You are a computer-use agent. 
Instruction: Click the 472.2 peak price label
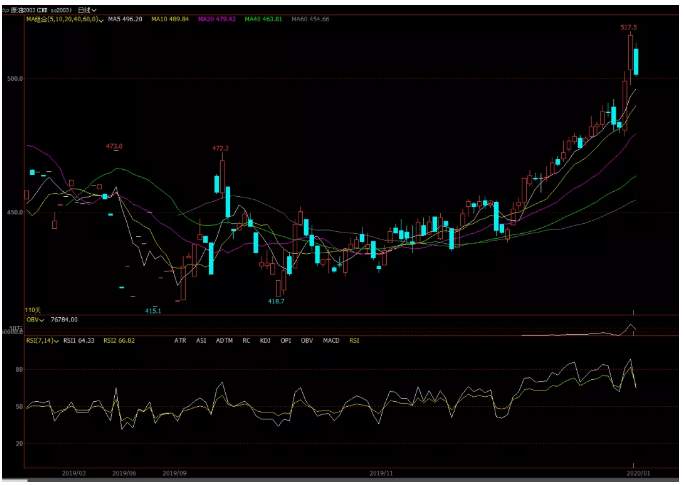click(220, 148)
